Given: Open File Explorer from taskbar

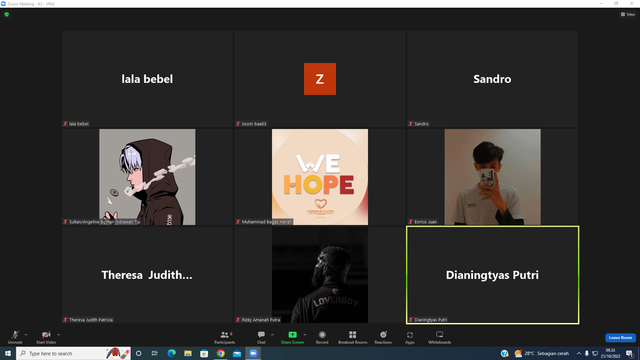Looking at the screenshot, I should click(x=188, y=353).
